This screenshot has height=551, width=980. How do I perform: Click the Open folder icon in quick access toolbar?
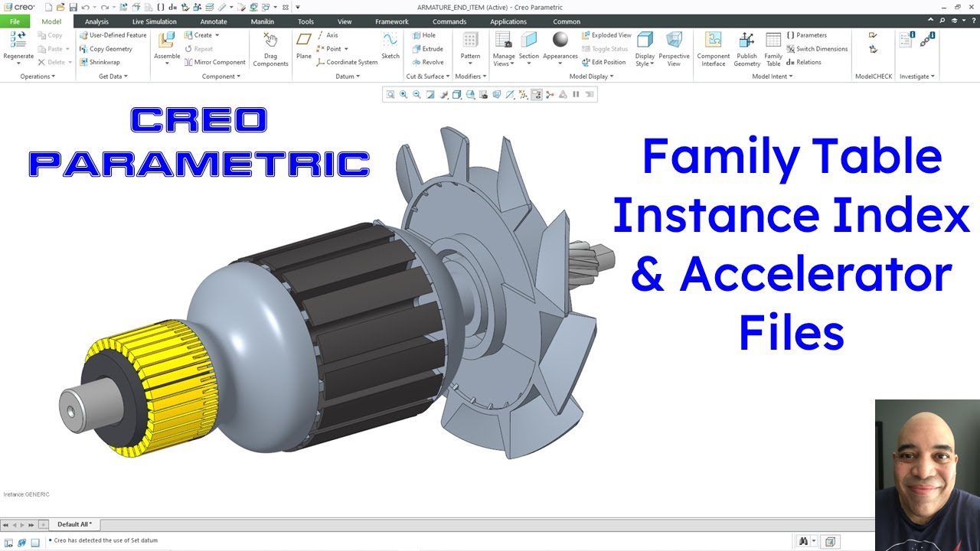click(60, 7)
